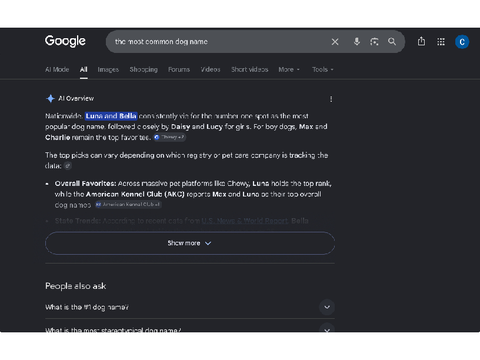Switch to Images tab

pyautogui.click(x=108, y=69)
